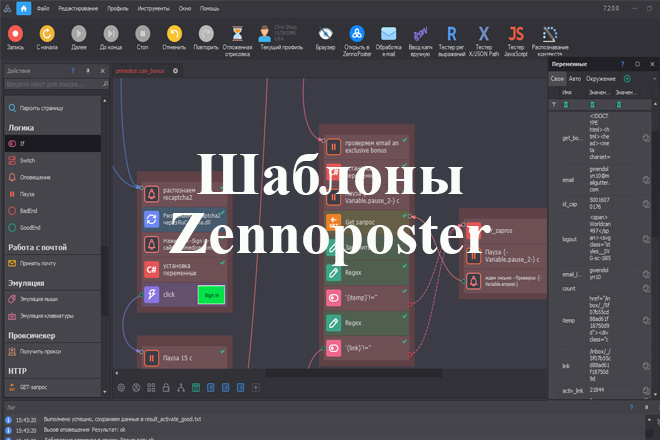This screenshot has width=660, height=440.
Task: Open the Окно menu
Action: click(185, 8)
